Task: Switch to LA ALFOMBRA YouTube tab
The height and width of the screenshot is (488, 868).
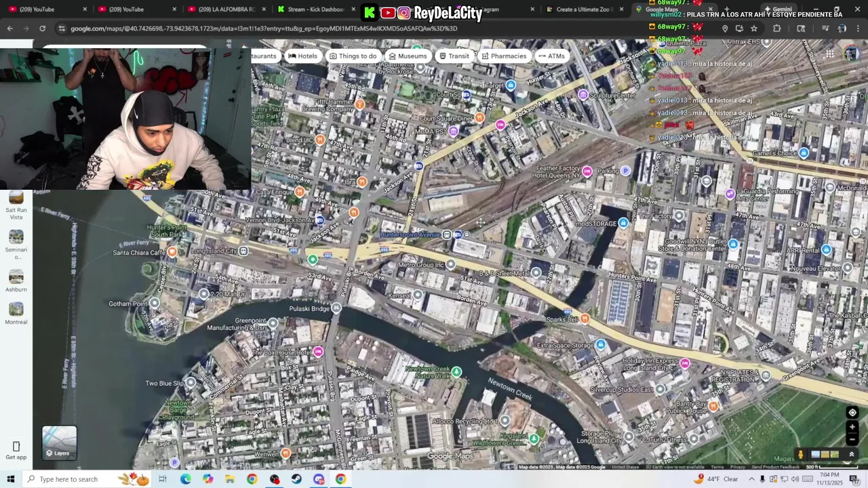Action: (227, 9)
